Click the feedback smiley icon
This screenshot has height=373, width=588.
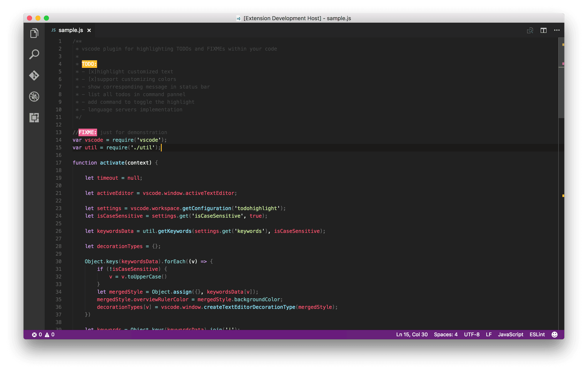point(554,335)
